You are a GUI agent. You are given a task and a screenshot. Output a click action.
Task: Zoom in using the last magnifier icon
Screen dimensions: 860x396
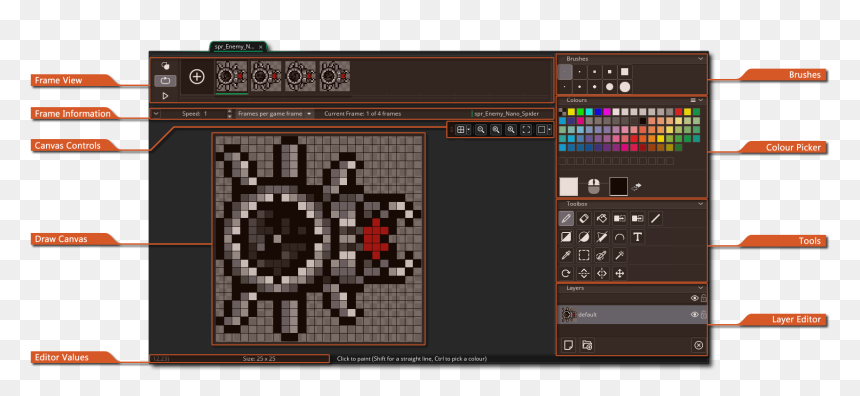511,129
